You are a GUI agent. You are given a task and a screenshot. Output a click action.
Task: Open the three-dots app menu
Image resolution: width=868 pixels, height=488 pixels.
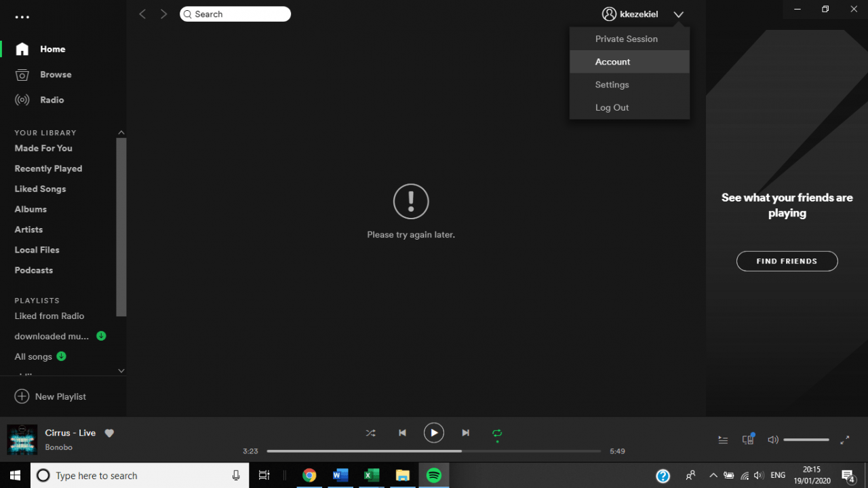(22, 17)
